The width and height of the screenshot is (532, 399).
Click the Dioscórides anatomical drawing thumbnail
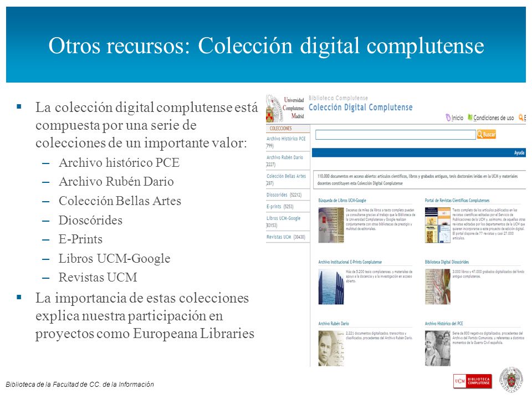438,287
